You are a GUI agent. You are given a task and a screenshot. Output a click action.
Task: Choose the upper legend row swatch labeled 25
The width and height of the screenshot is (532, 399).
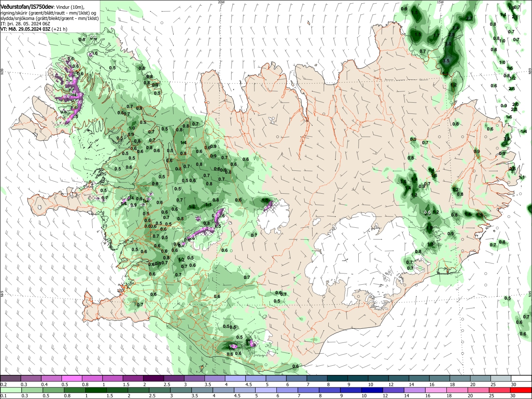[x=501, y=378]
